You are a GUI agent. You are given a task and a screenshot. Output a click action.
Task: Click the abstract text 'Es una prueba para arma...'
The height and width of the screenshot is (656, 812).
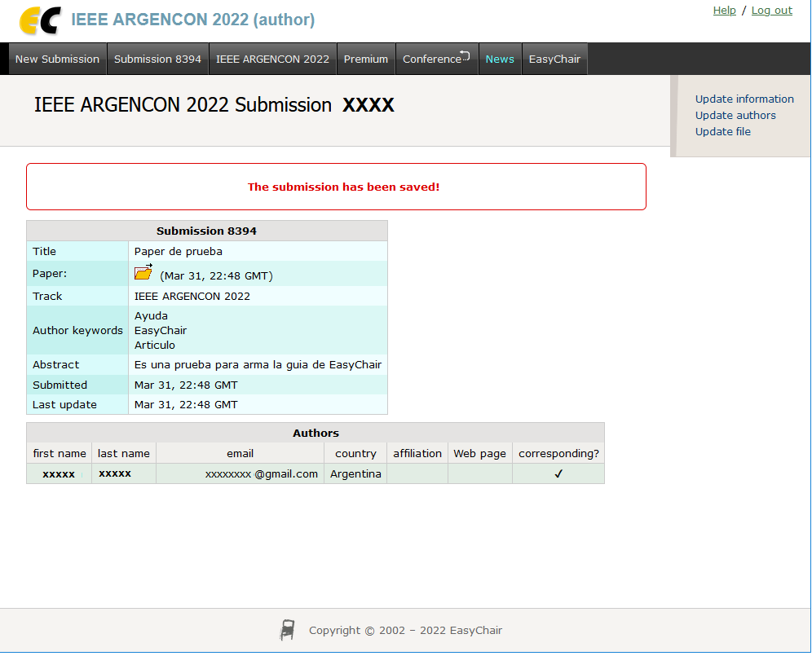pos(258,365)
